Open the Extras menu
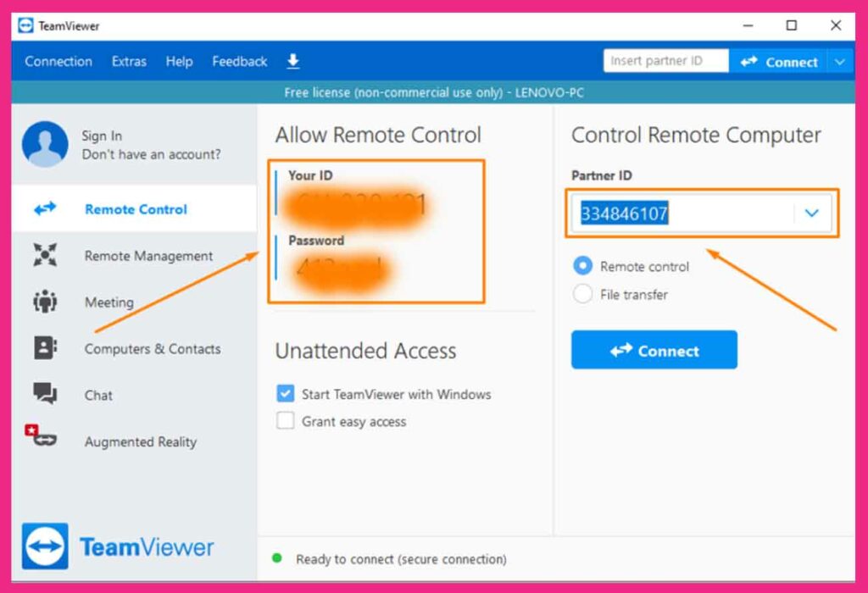 click(128, 61)
